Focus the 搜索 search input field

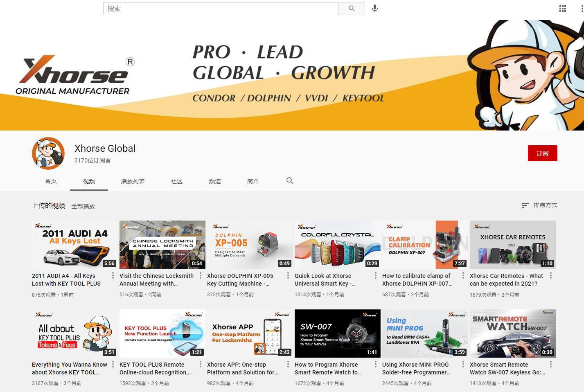pos(221,9)
